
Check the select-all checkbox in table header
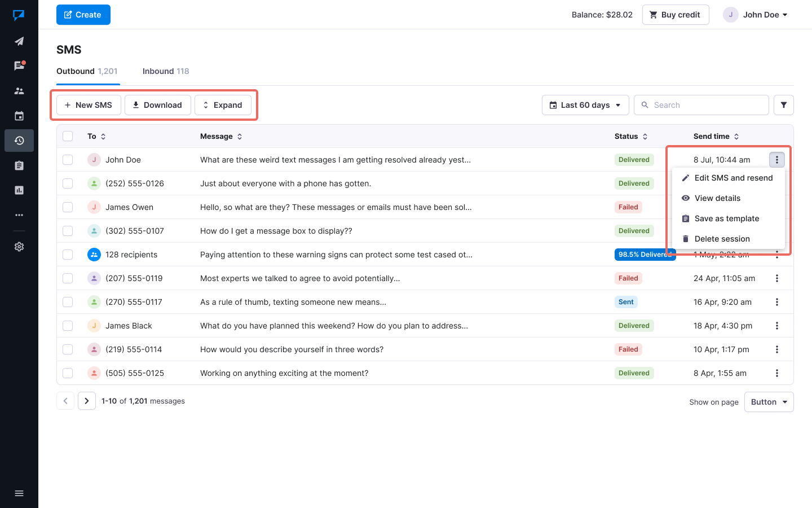[68, 136]
